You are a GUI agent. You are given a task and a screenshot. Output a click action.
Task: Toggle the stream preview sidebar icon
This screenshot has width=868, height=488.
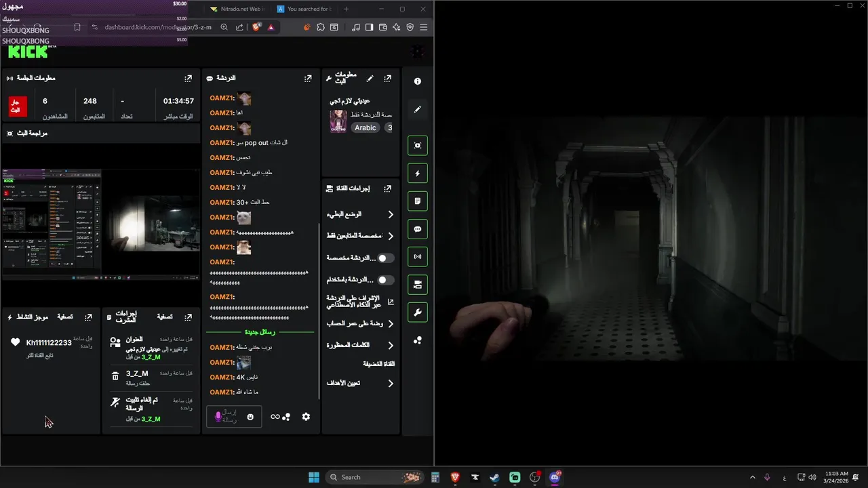418,145
